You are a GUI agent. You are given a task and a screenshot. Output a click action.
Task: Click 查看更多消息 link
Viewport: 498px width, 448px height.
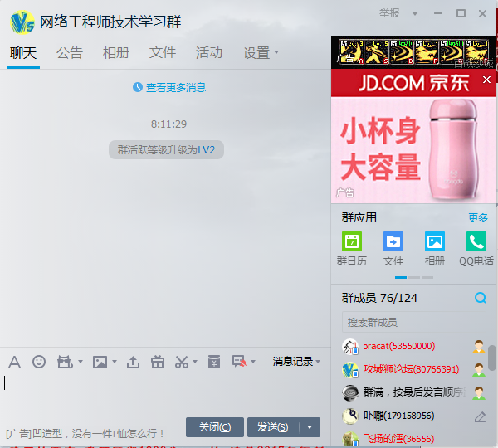176,87
